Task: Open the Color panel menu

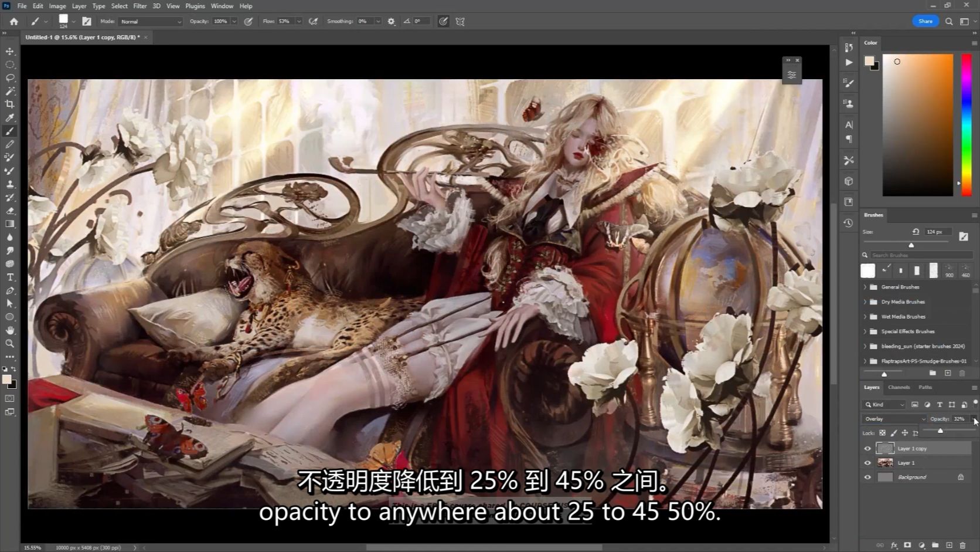Action: pos(974,43)
